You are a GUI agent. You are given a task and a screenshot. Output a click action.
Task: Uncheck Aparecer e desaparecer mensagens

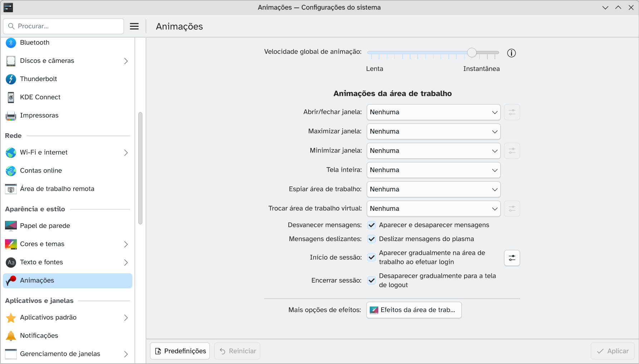click(372, 225)
